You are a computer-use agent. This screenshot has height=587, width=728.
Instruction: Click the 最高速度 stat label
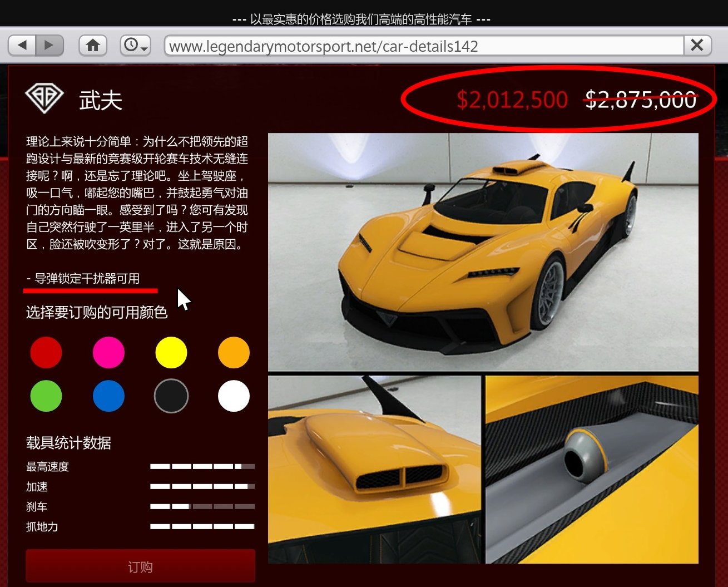point(47,467)
